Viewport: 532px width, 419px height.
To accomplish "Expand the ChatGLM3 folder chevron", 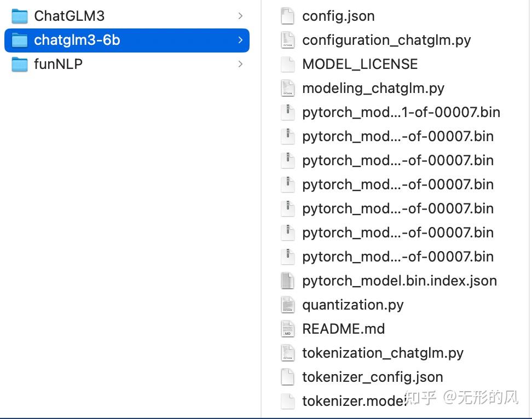I will click(x=240, y=16).
